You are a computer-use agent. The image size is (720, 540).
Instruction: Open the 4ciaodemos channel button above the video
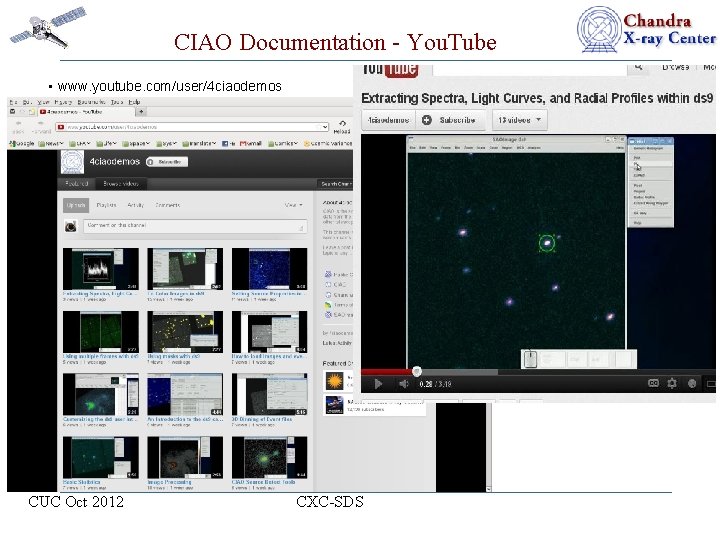point(388,120)
